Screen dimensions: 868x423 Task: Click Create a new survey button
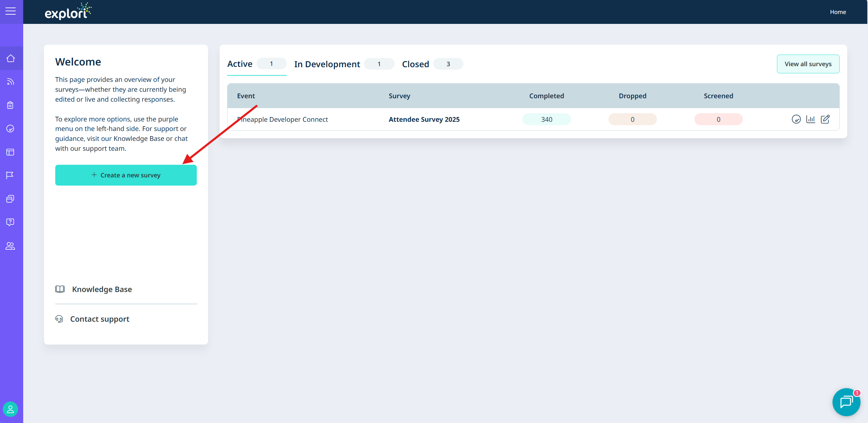coord(126,175)
